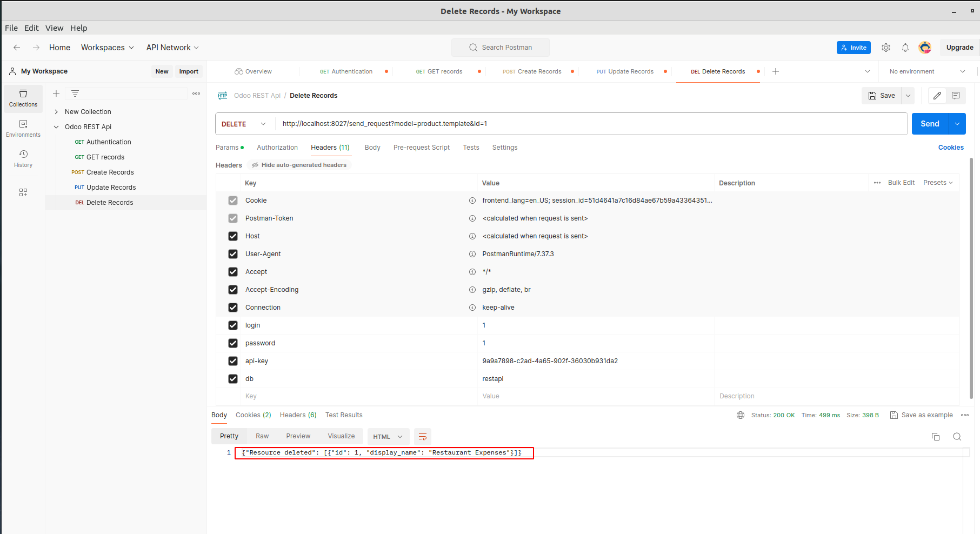Viewport: 980px width, 534px height.
Task: Open the user avatar menu
Action: pos(925,48)
